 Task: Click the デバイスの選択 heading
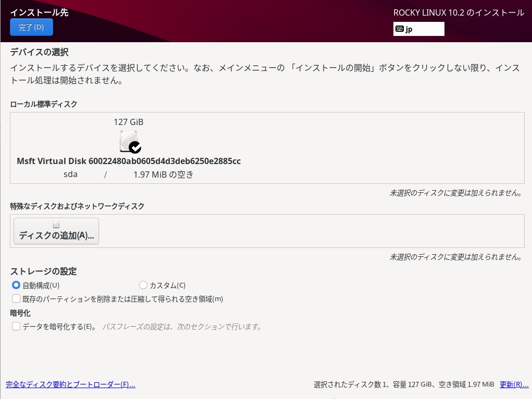(40, 52)
